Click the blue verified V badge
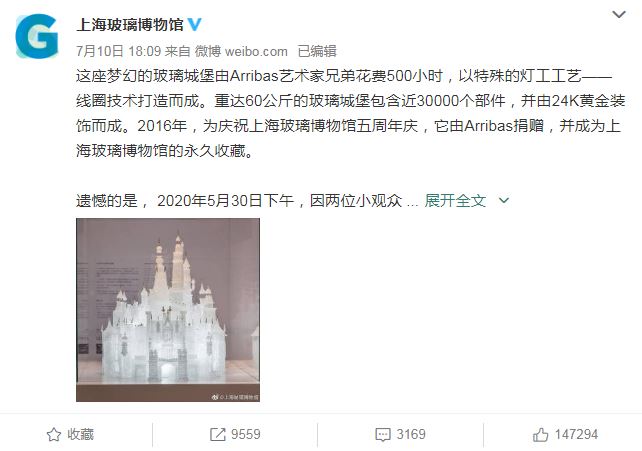The width and height of the screenshot is (642, 451). click(x=194, y=25)
